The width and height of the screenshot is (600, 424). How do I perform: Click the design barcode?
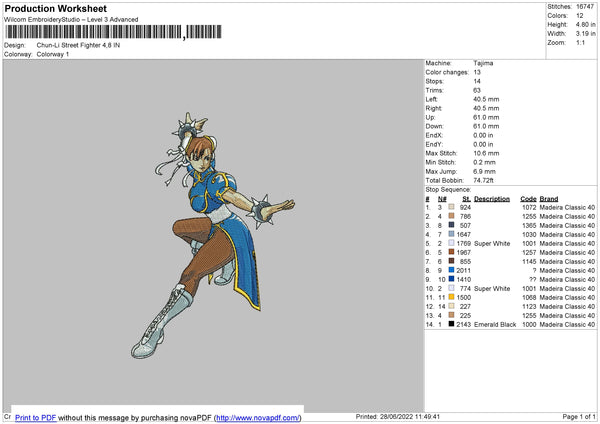(x=113, y=32)
